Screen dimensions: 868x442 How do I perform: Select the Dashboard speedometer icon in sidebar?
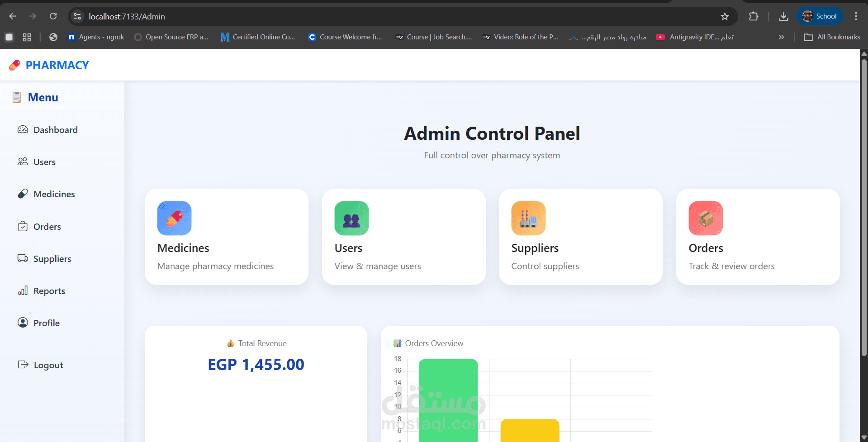tap(22, 130)
